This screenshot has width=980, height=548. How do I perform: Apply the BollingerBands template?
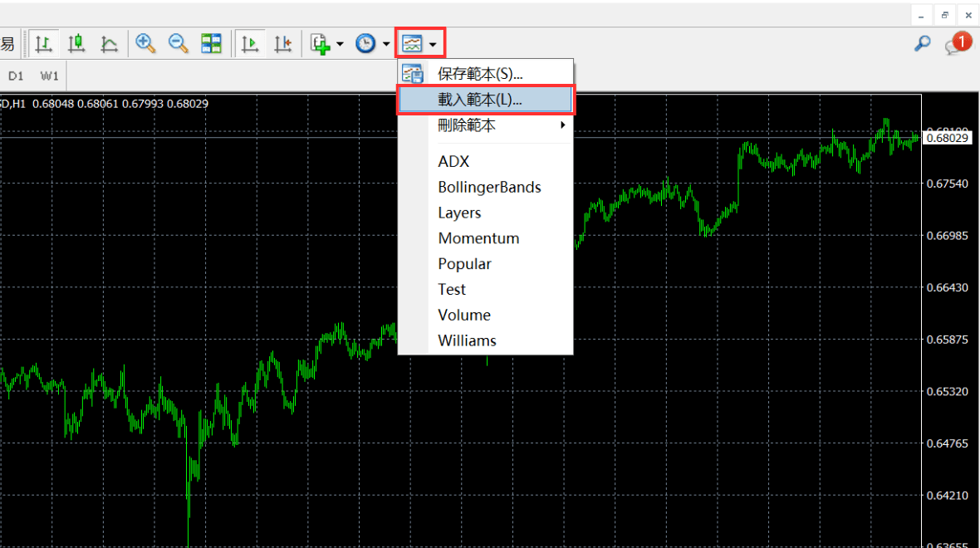click(489, 187)
